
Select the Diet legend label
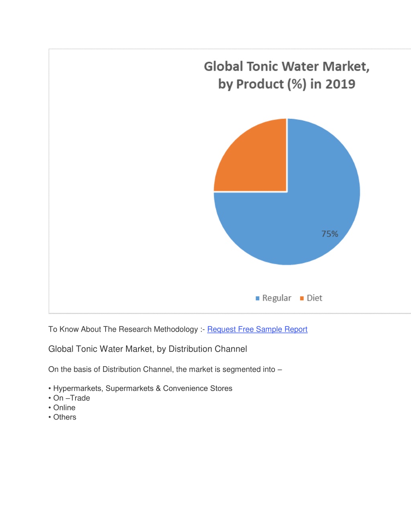pyautogui.click(x=314, y=298)
